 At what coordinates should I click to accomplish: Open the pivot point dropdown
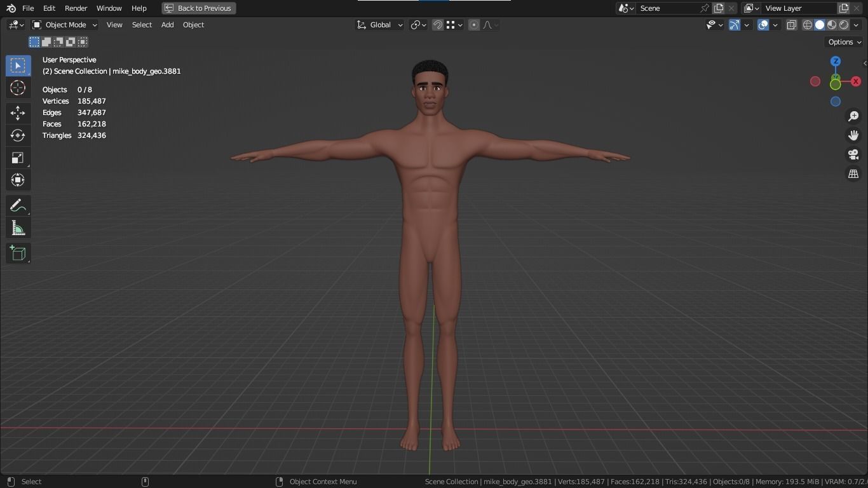pos(418,25)
